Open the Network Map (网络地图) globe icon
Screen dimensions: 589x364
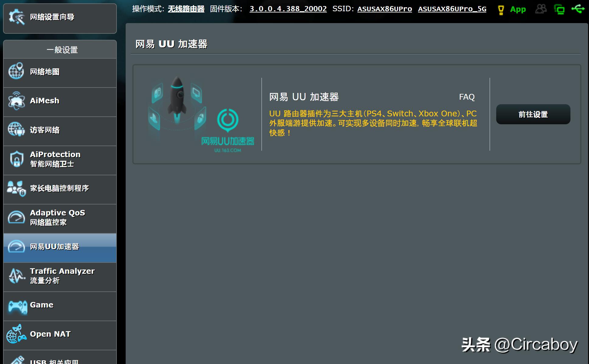click(16, 71)
